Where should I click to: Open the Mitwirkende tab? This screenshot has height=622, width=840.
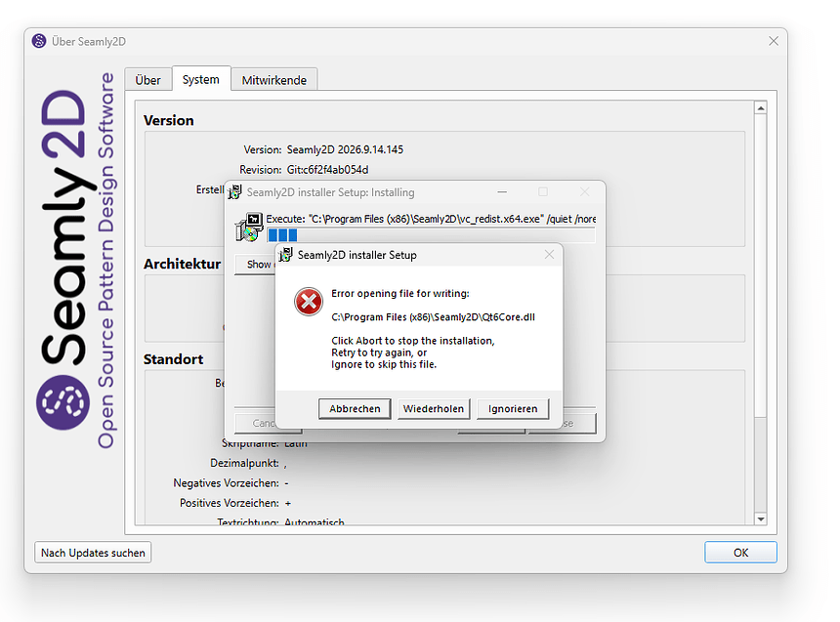pyautogui.click(x=274, y=80)
